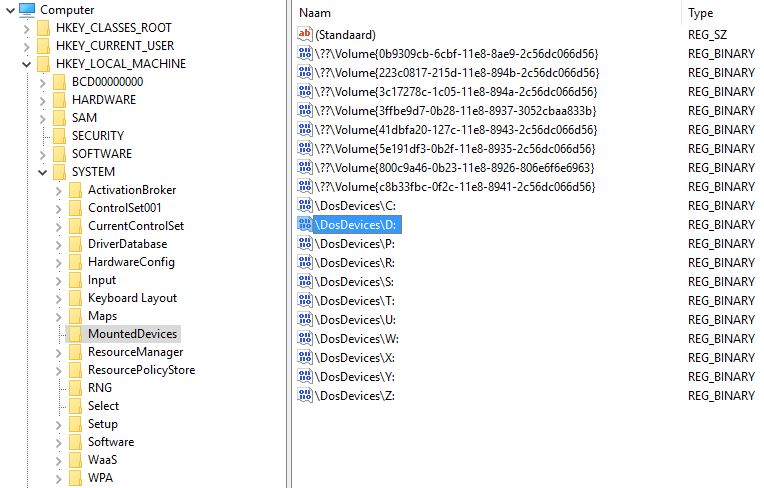The width and height of the screenshot is (764, 488).
Task: Collapse the Computer root node
Action: (x=10, y=10)
